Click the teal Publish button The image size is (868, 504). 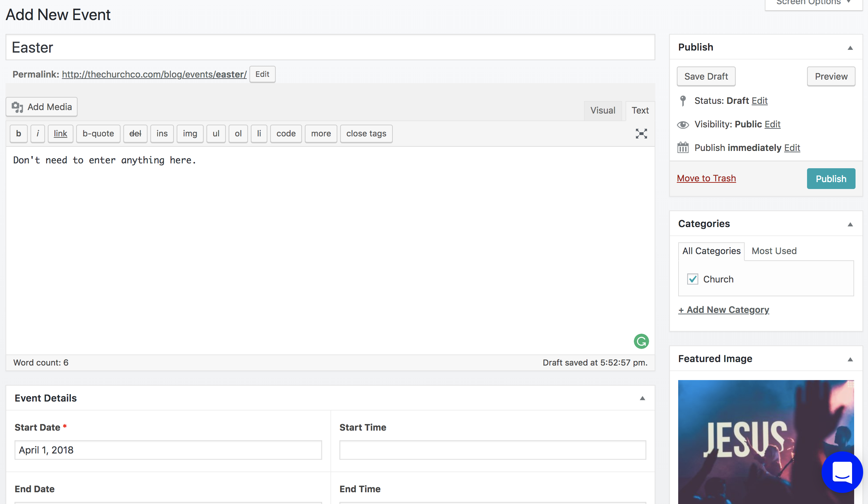click(831, 179)
